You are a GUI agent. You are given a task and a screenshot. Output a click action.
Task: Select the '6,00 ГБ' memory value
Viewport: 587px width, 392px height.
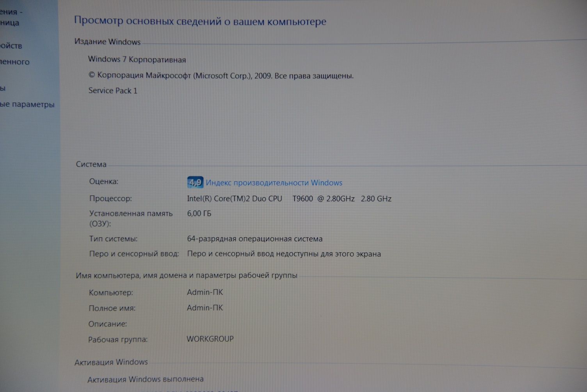click(x=199, y=214)
